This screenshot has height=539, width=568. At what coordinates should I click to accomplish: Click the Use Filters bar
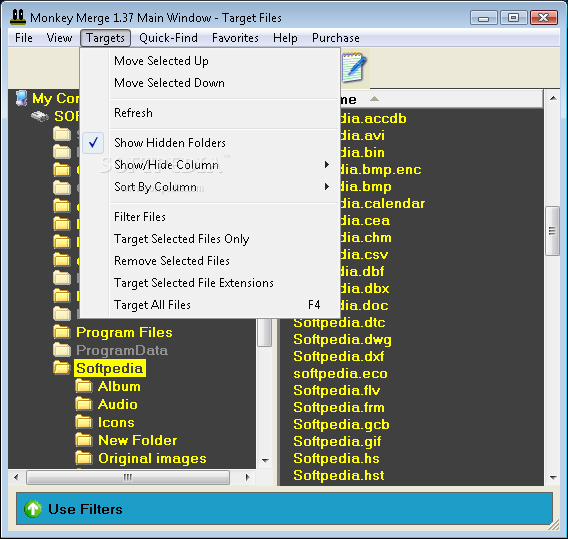click(x=284, y=509)
